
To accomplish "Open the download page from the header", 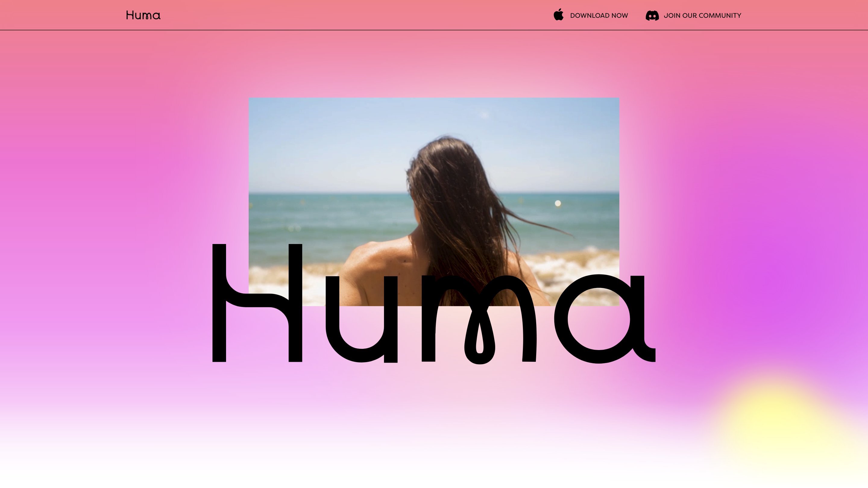I will point(599,15).
